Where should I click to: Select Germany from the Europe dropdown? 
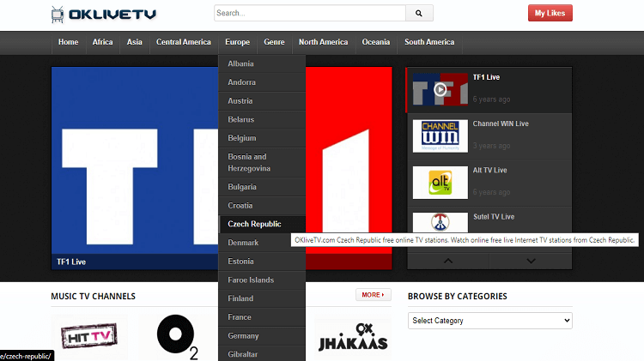[262, 335]
